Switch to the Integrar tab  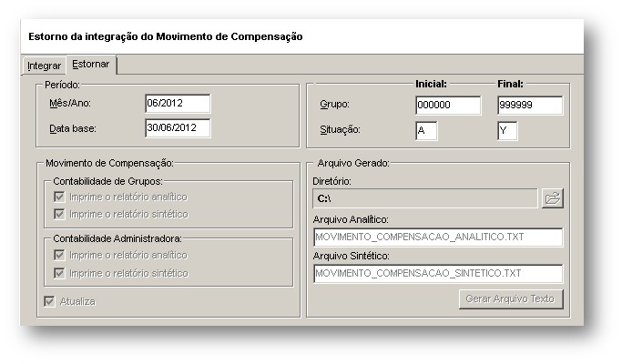point(44,66)
